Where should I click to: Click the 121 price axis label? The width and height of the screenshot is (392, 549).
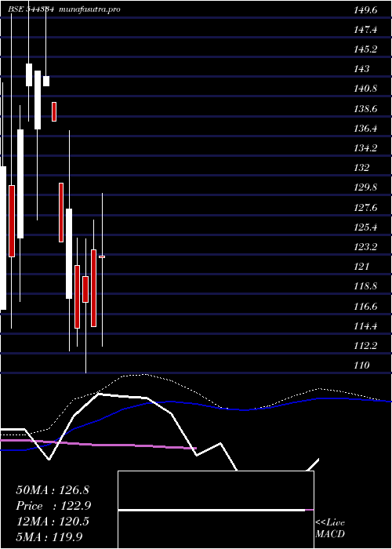(x=361, y=267)
